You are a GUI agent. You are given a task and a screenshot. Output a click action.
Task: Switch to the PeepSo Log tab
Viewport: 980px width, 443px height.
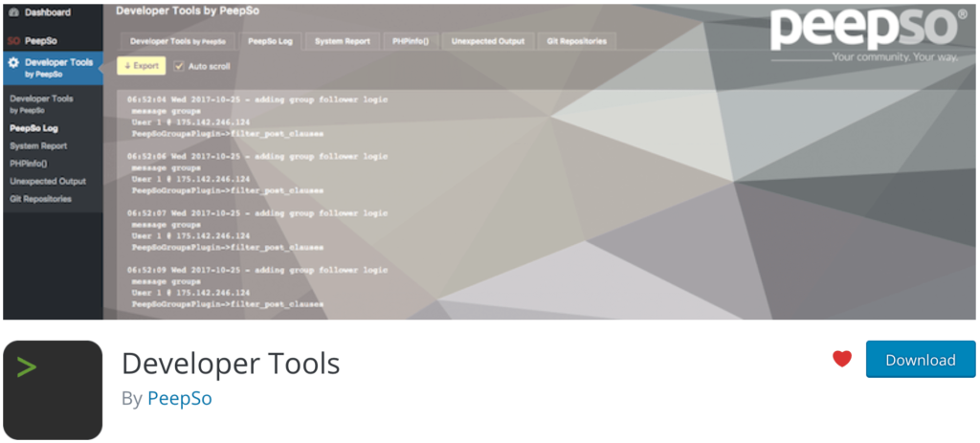coord(270,41)
